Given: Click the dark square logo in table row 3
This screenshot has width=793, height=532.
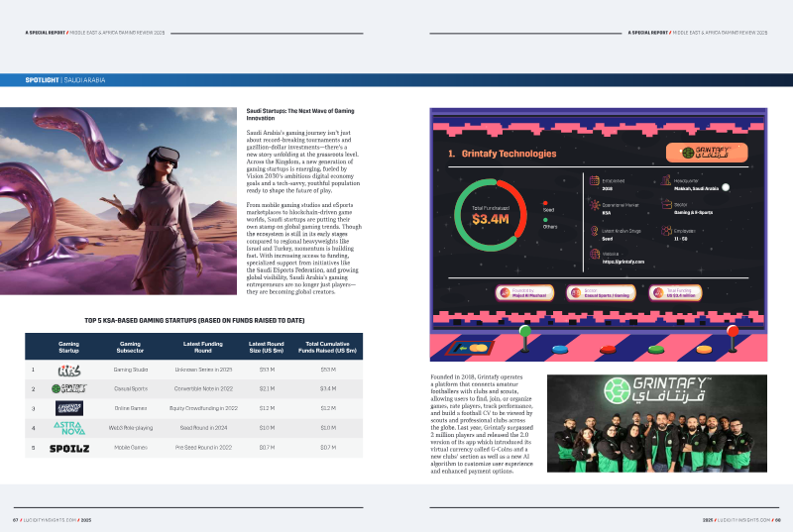Looking at the screenshot, I should [x=69, y=408].
